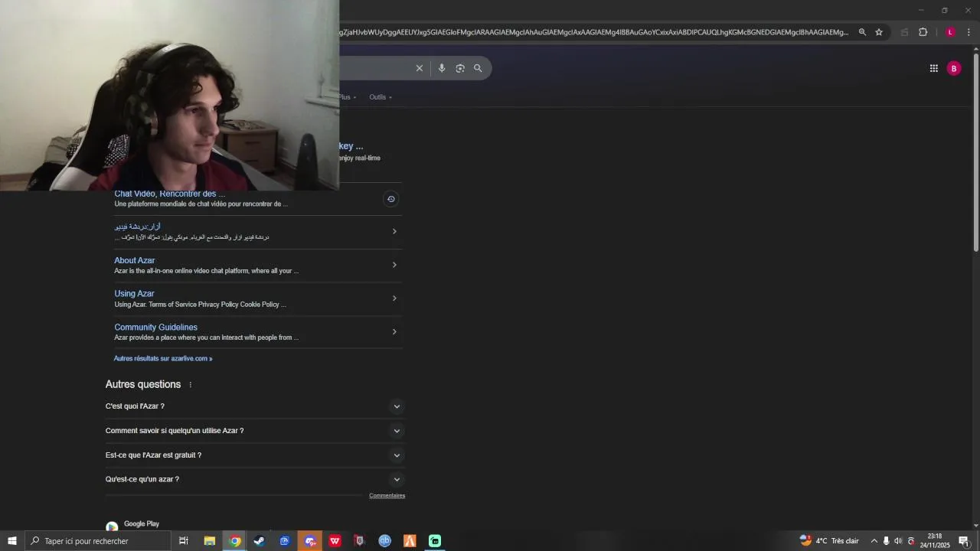This screenshot has width=980, height=551.
Task: Switch to Chrome in the taskbar
Action: click(235, 541)
